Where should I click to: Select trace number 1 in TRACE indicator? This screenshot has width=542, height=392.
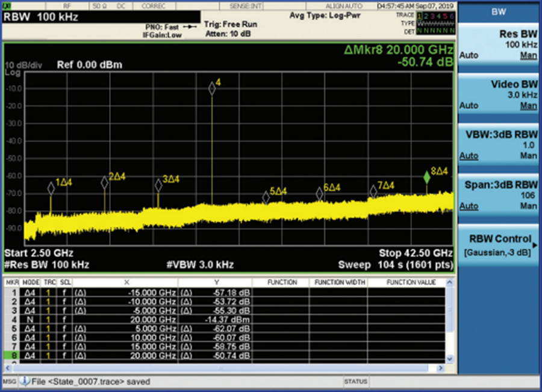[x=420, y=15]
